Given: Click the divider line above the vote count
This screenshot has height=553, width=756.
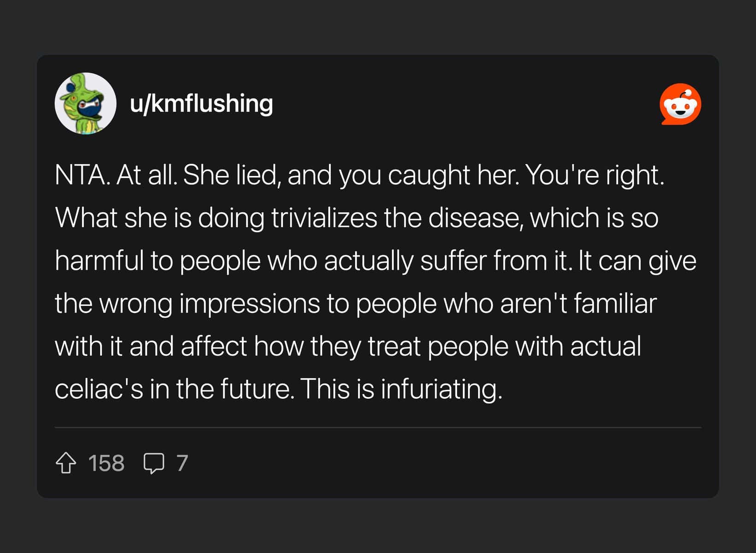Looking at the screenshot, I should pos(378,427).
